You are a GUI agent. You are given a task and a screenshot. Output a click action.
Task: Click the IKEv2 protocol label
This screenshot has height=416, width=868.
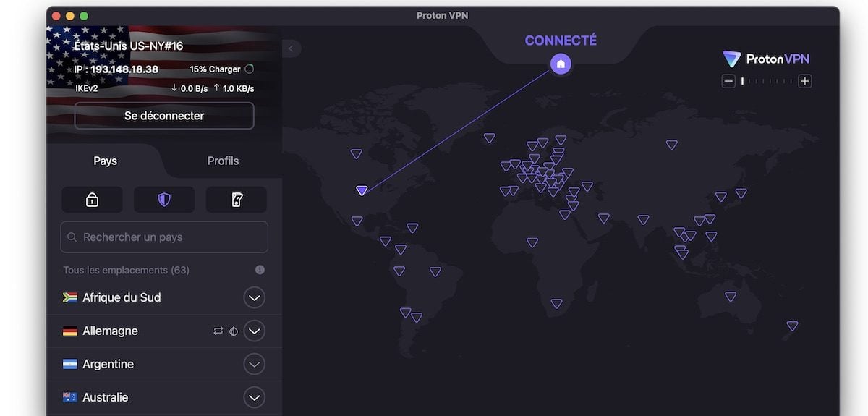pos(87,88)
